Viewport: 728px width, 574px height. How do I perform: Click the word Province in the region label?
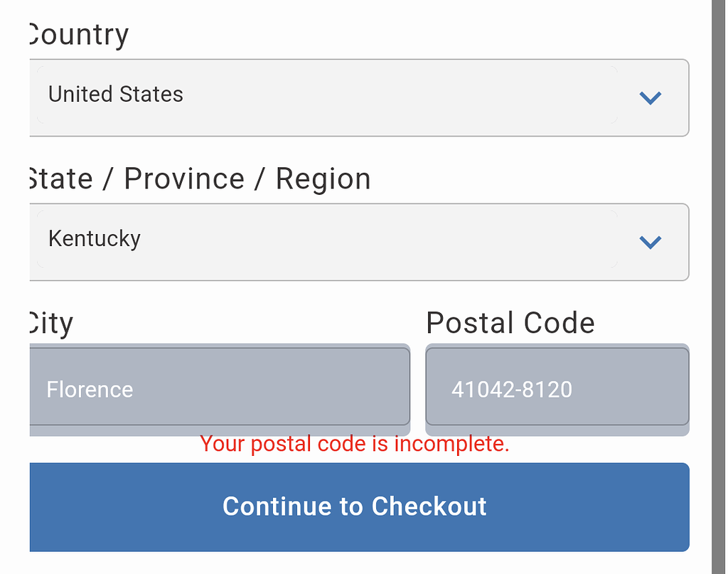point(184,179)
